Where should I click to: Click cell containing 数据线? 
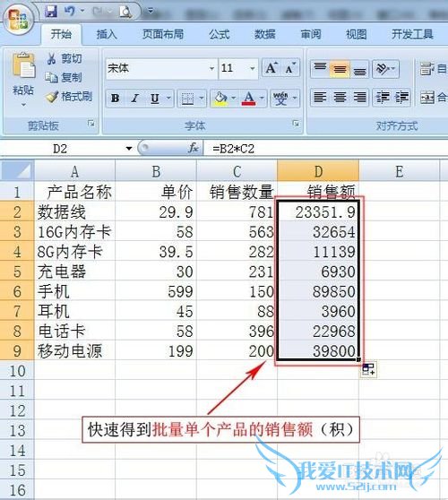[74, 212]
